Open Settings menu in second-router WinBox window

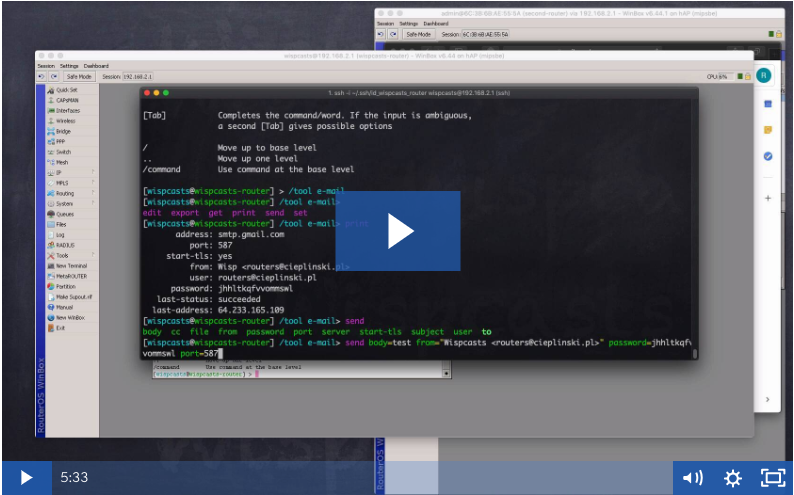409,24
